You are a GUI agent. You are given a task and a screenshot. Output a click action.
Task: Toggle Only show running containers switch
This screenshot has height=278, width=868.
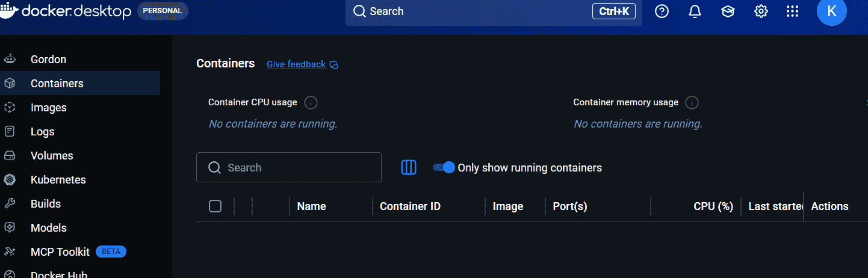(x=444, y=167)
